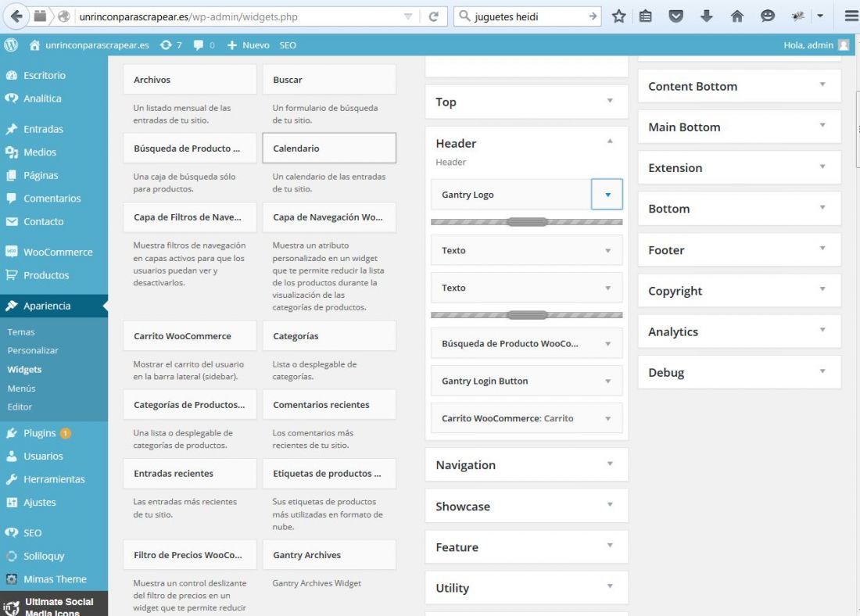Click the Páginas pages icon

[12, 176]
